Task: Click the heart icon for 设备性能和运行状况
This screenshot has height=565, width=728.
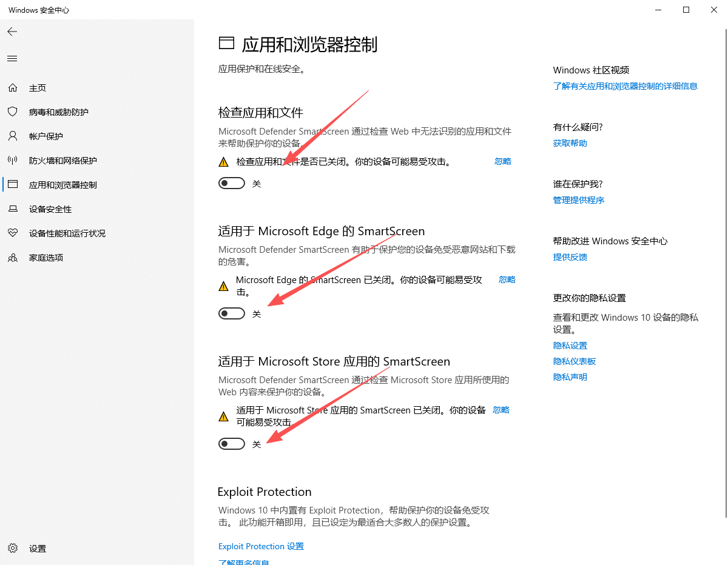Action: [12, 233]
